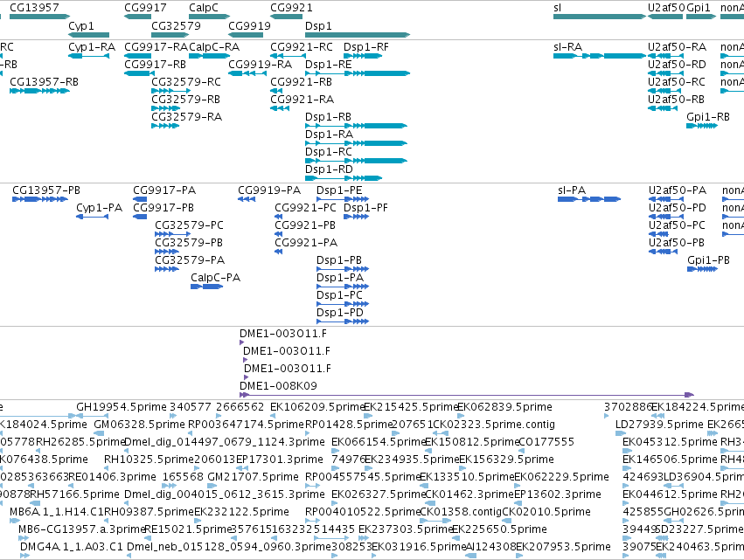Select the Gpi1 gene label

[699, 8]
